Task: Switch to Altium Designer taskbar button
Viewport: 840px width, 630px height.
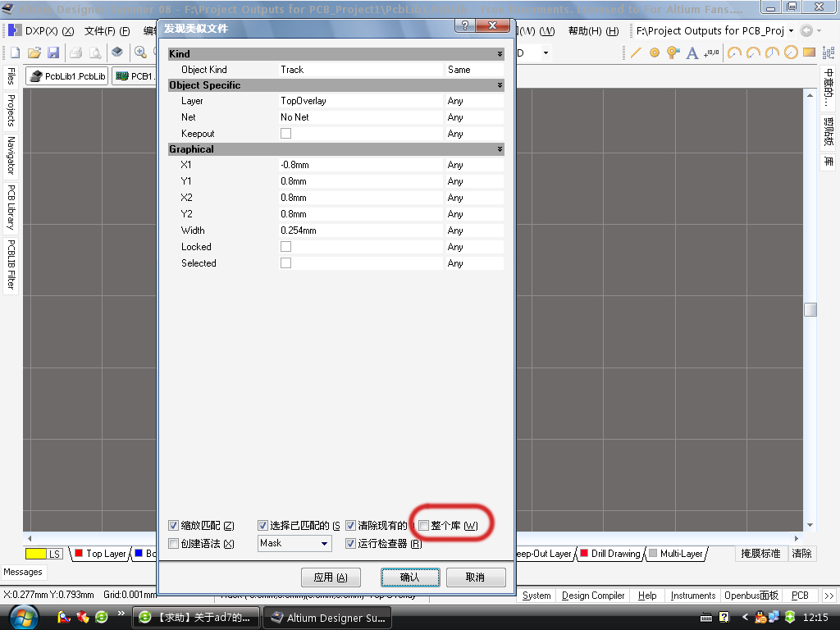Action: pos(327,618)
